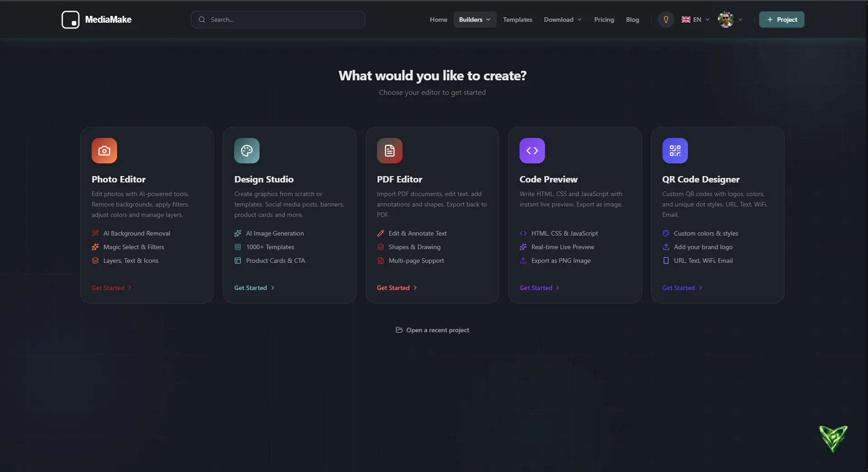Click the "Multi-page Support" feature text
Viewport: 868px width, 472px height.
coord(416,261)
